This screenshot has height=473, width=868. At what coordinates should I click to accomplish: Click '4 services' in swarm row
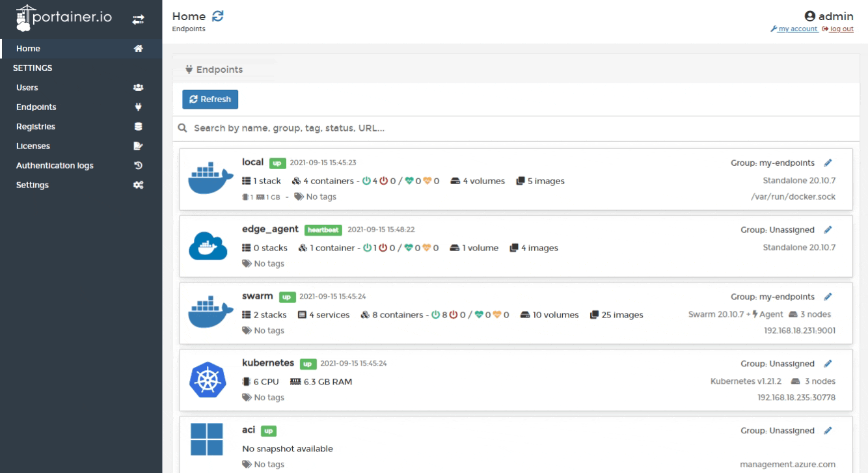(x=323, y=315)
